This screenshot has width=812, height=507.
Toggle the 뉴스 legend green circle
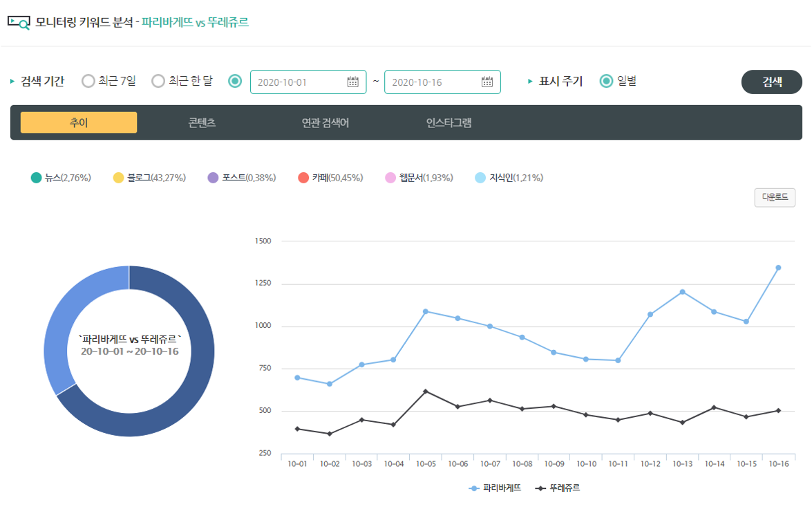click(x=37, y=178)
